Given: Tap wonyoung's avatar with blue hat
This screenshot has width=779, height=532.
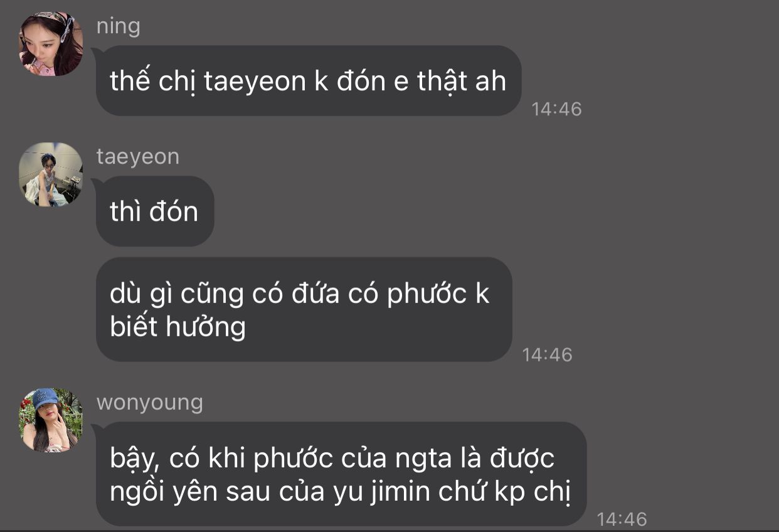Looking at the screenshot, I should (x=51, y=420).
